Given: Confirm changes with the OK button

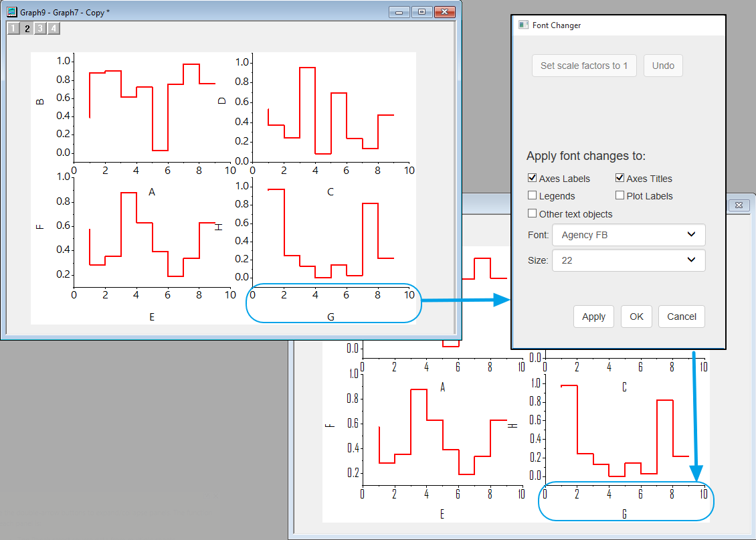Looking at the screenshot, I should point(636,317).
